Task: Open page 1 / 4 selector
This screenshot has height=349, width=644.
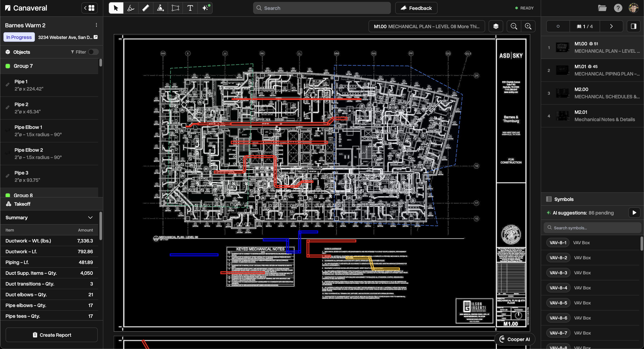Action: coord(585,26)
